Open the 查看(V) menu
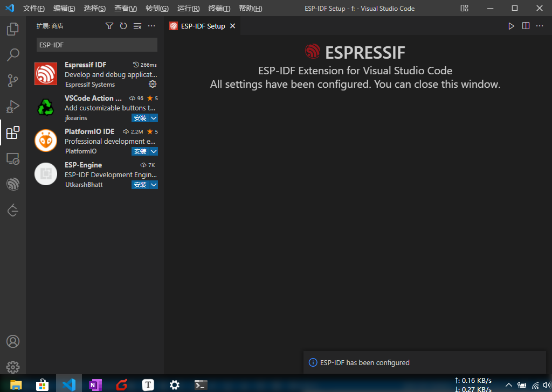Viewport: 552px width, 392px height. [x=126, y=9]
